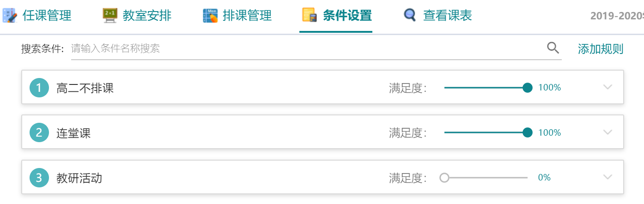The width and height of the screenshot is (644, 204).
Task: Click the search magnifier icon
Action: tap(553, 48)
